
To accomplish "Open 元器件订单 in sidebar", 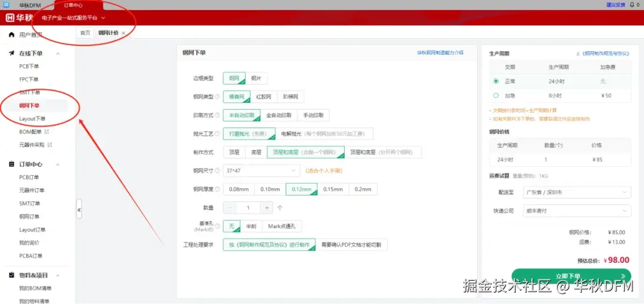I will 32,190.
